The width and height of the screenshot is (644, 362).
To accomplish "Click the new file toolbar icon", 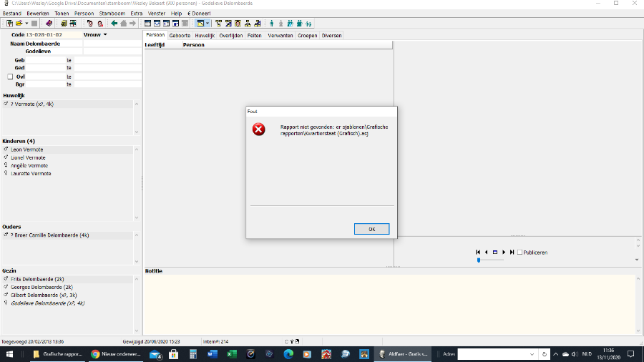I will pos(9,24).
